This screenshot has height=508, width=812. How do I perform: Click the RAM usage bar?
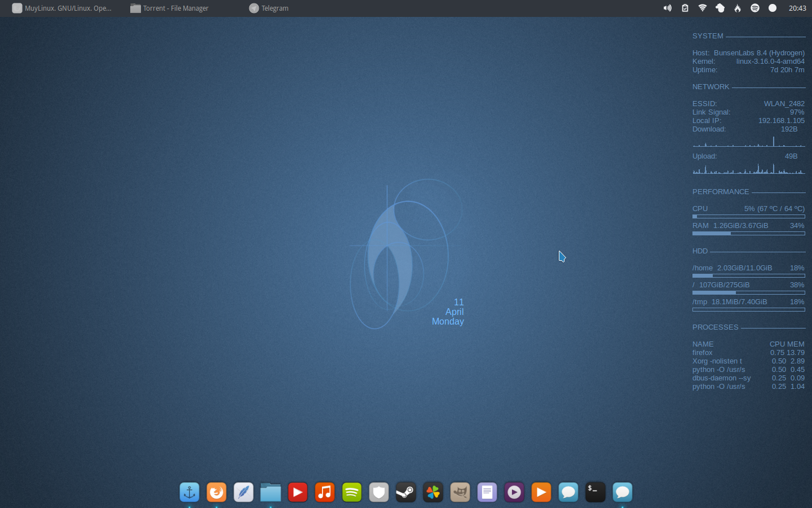tap(749, 233)
